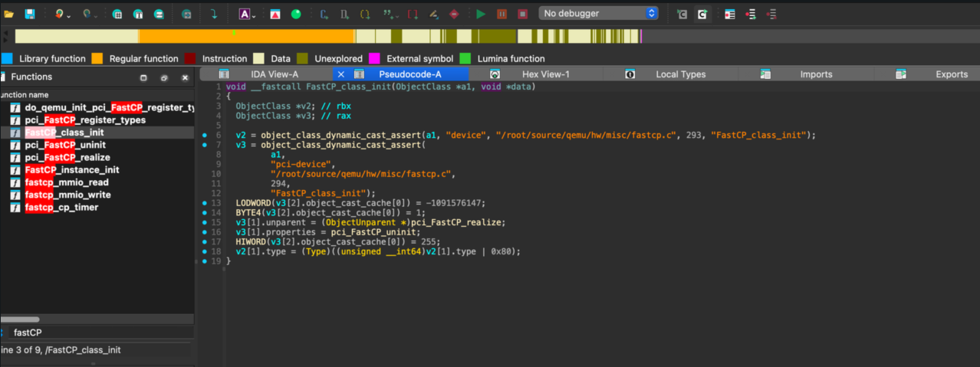This screenshot has height=367, width=980.
Task: Select FastCP_class_init in the Functions list
Action: pos(97,133)
